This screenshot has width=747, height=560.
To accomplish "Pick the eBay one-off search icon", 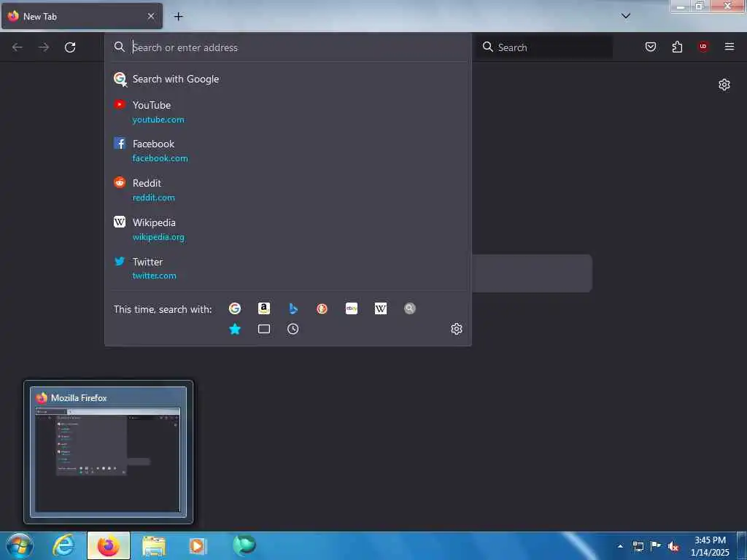I will (352, 308).
